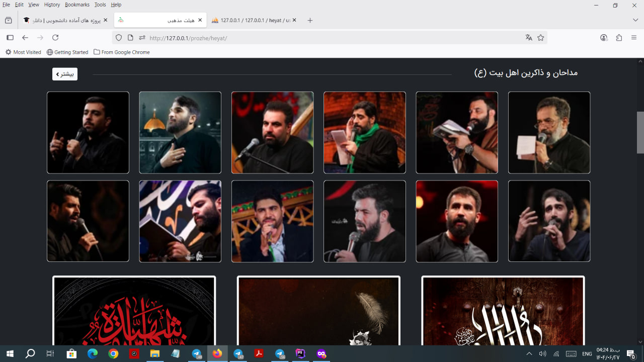Go back to the previous page
Screen dimensions: 644x362
pos(25,38)
